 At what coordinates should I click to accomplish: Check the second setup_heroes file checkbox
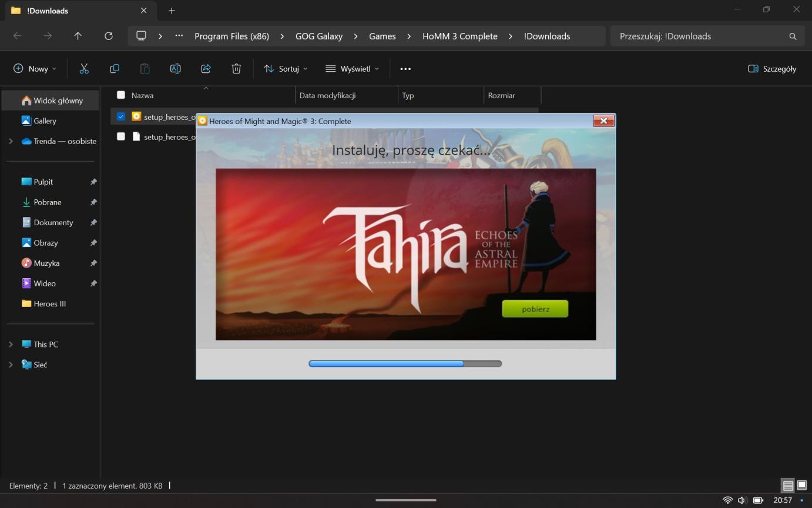[121, 136]
